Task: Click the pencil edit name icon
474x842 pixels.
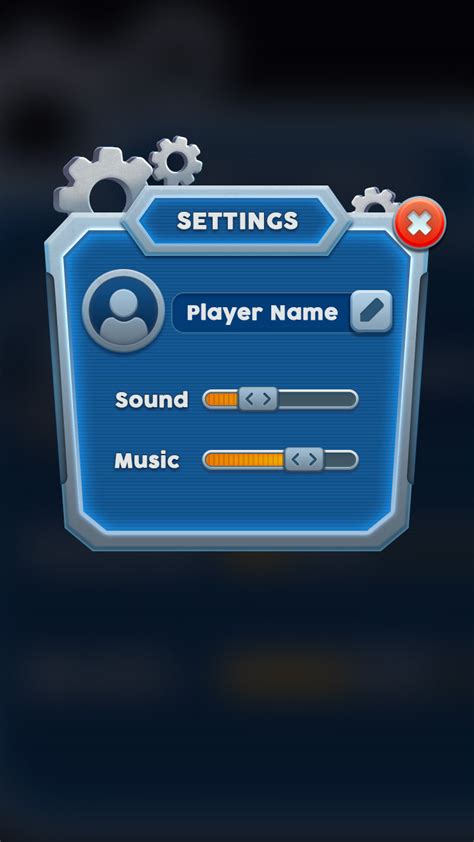Action: pyautogui.click(x=371, y=311)
